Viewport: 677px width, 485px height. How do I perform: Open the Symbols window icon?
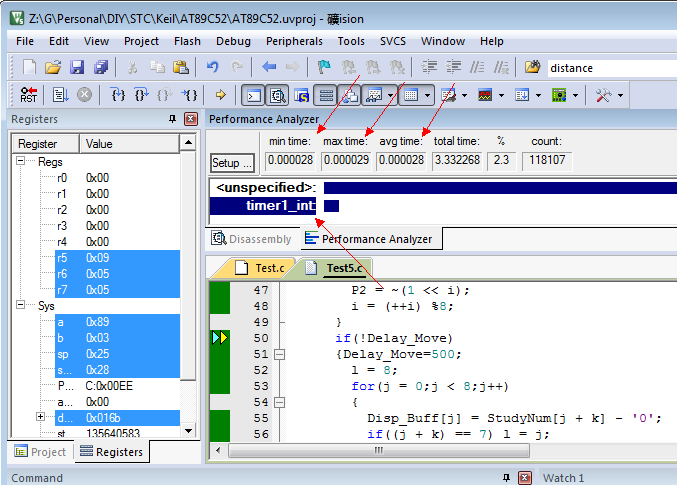[x=301, y=95]
